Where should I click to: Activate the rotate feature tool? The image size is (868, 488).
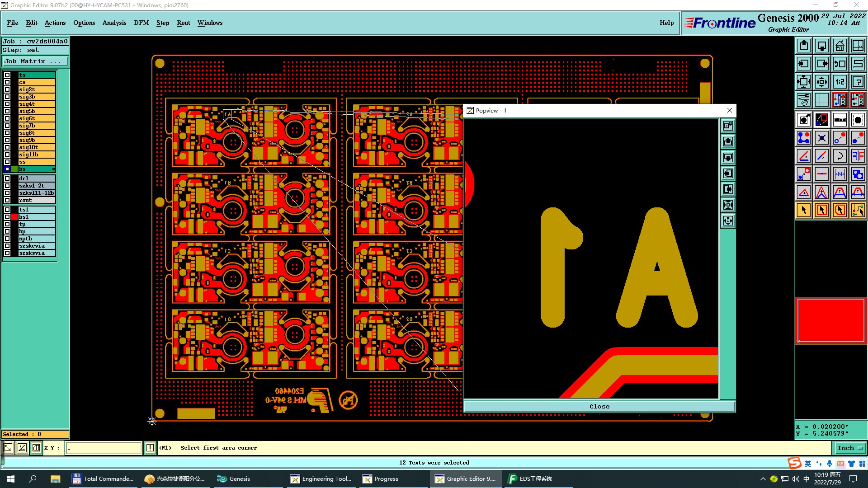[840, 156]
